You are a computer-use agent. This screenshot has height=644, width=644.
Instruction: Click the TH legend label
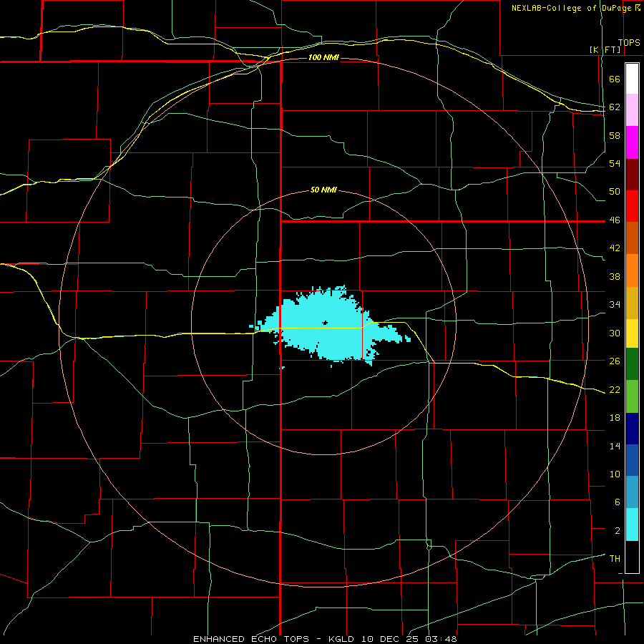[615, 559]
